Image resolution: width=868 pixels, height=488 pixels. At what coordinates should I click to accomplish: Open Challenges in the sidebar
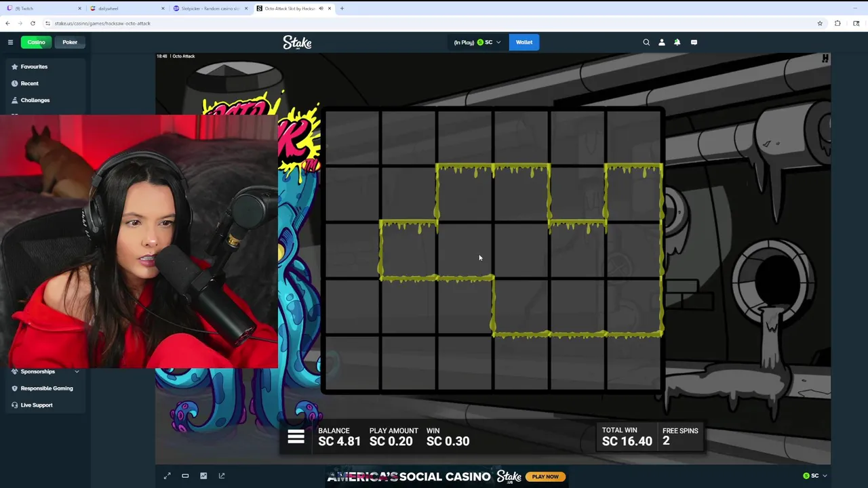click(x=35, y=100)
